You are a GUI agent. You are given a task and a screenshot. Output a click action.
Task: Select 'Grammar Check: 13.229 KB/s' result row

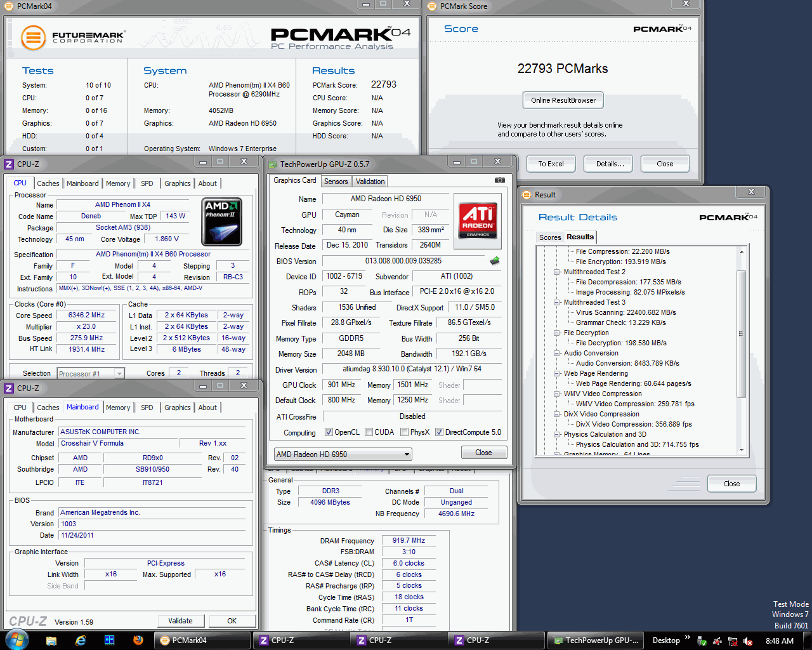coord(620,322)
